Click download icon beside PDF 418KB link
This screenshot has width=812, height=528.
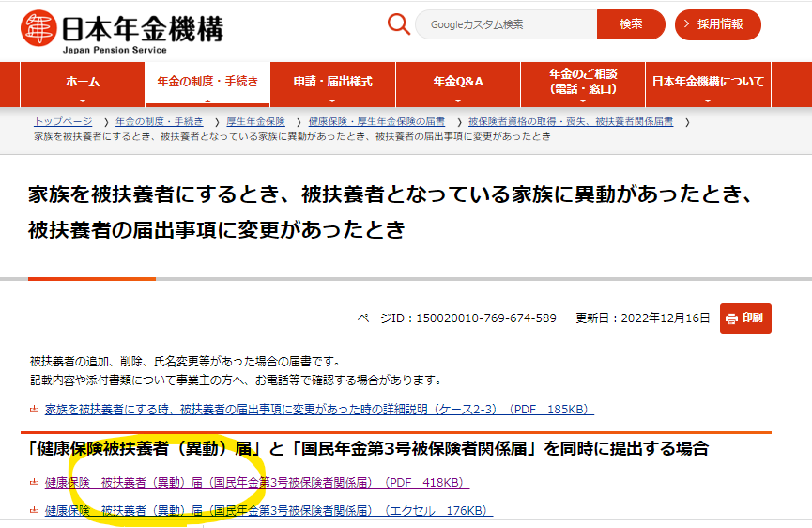pos(34,482)
